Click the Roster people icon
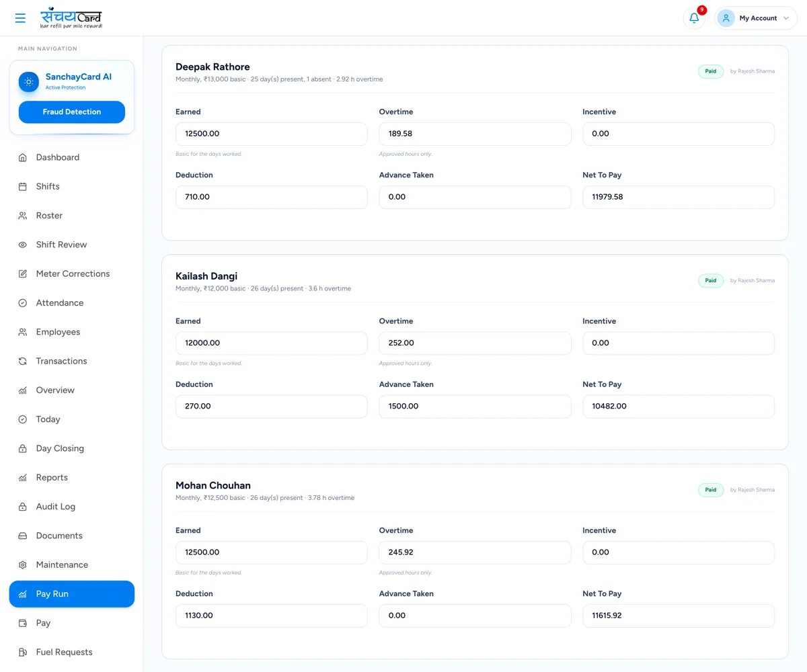 [x=23, y=216]
